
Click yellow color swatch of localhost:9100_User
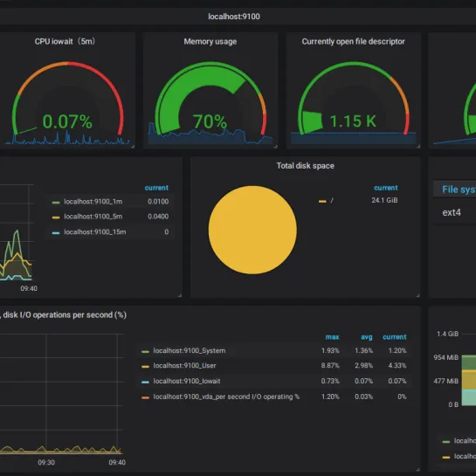145,367
